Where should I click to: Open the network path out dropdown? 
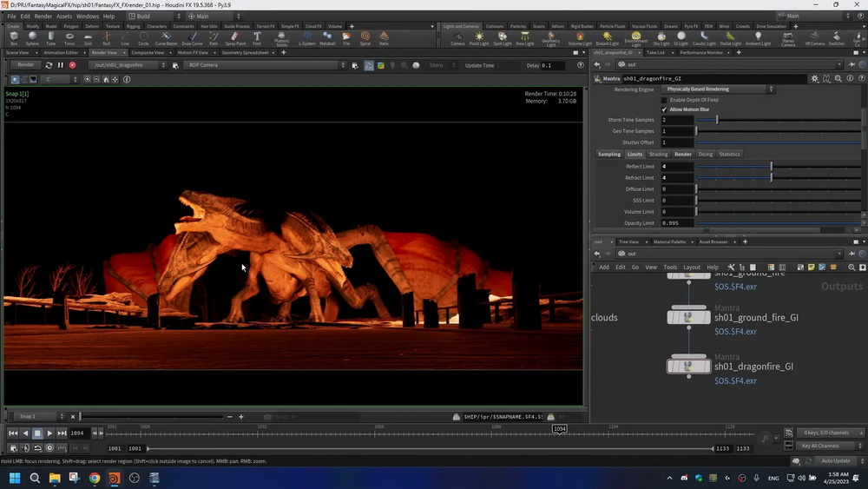tap(730, 254)
